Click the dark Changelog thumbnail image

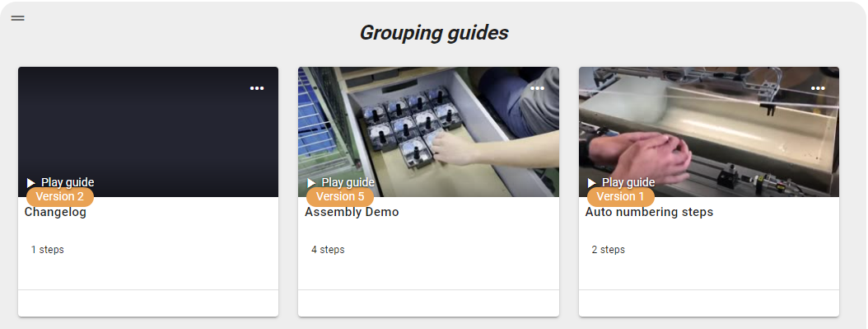click(x=148, y=132)
